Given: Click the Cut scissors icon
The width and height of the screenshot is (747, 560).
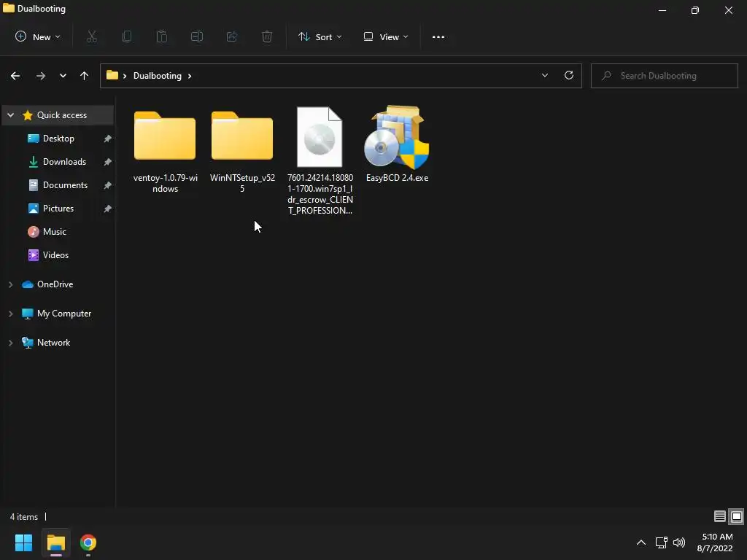Looking at the screenshot, I should (92, 36).
